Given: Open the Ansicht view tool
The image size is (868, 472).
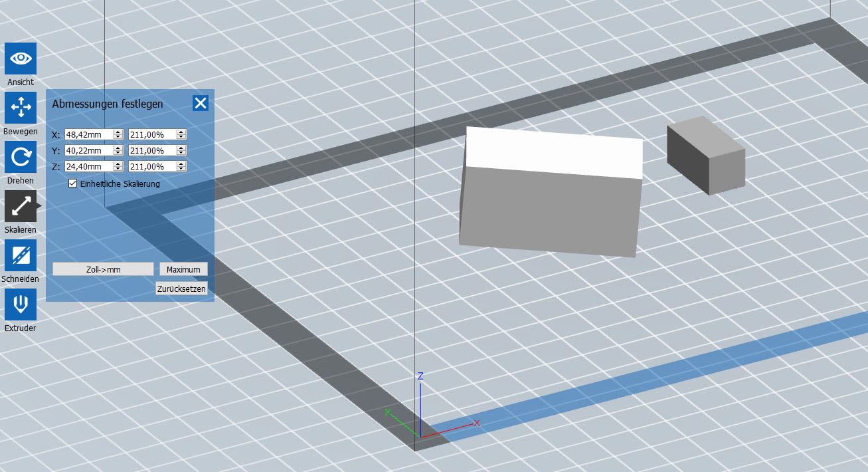Looking at the screenshot, I should [x=21, y=59].
